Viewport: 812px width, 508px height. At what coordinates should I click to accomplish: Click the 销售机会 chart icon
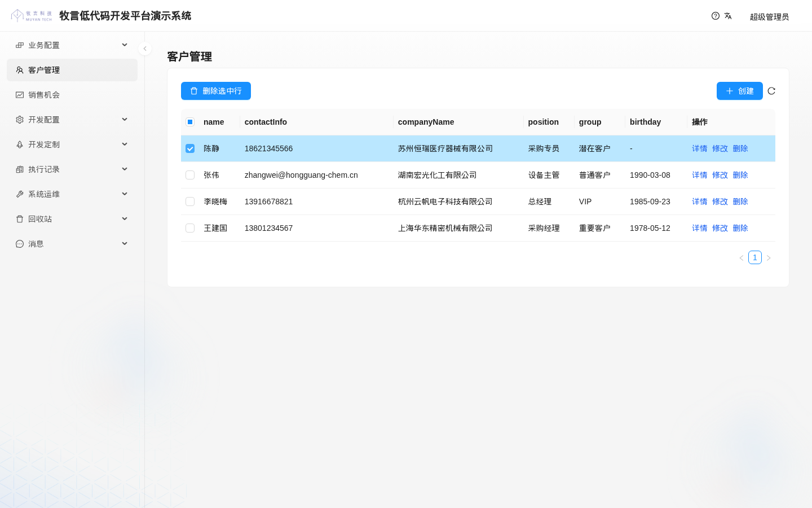[20, 95]
